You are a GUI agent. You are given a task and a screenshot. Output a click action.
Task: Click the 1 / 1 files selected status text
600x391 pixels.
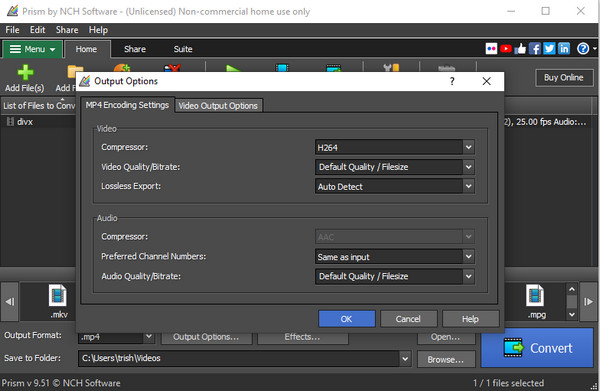[508, 383]
